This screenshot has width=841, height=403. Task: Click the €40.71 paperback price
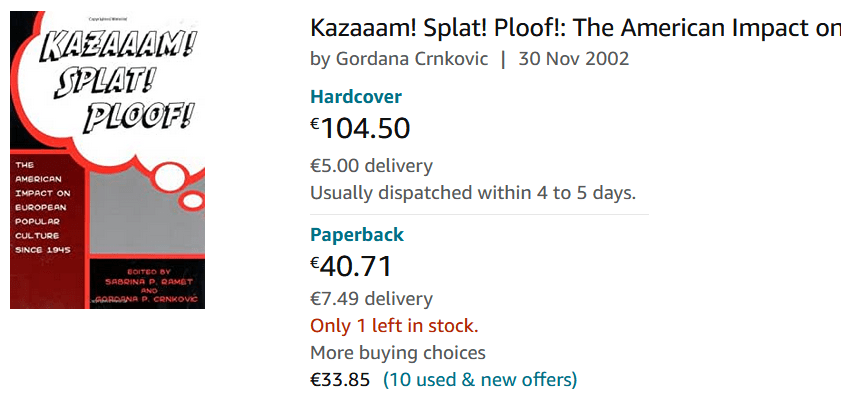[351, 266]
